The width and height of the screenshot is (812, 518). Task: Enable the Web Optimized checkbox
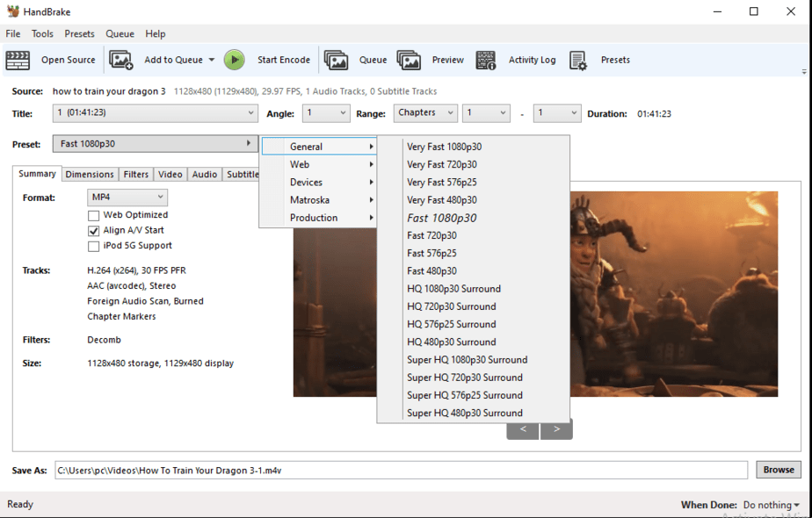pos(93,215)
